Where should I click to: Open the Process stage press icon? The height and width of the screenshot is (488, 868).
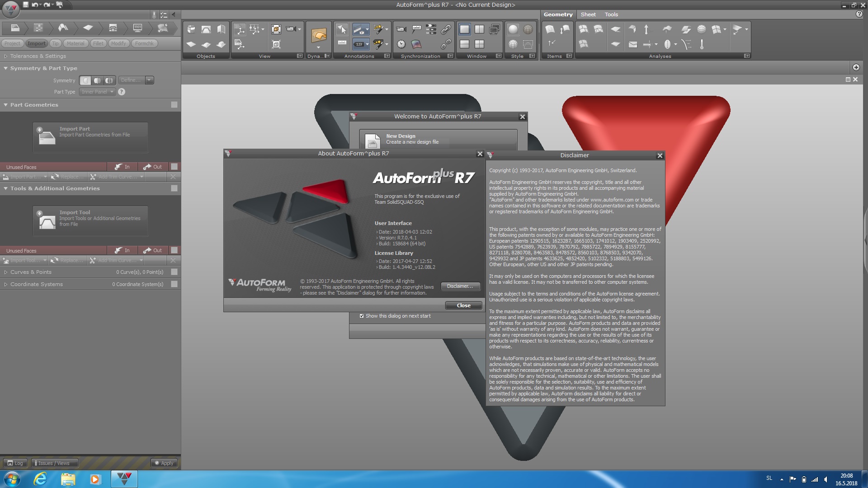tap(113, 28)
